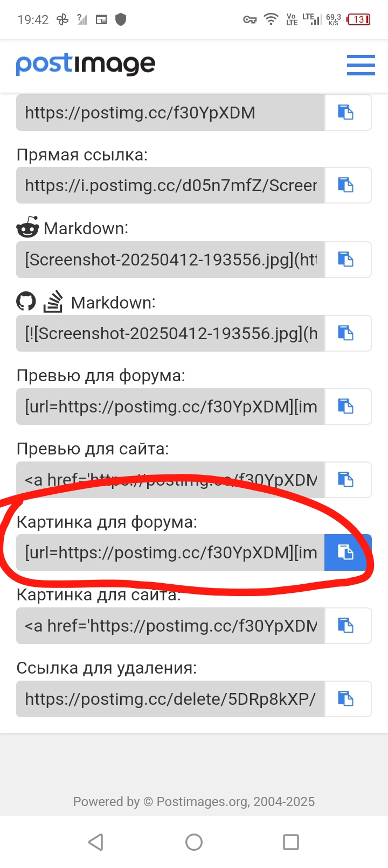Tap the Android recent apps square button

pyautogui.click(x=291, y=842)
